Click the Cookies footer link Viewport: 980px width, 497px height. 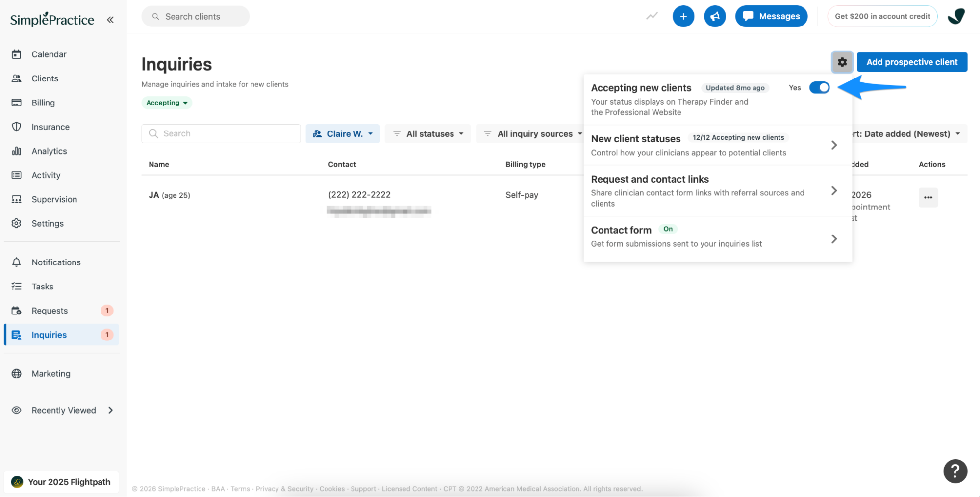tap(332, 489)
